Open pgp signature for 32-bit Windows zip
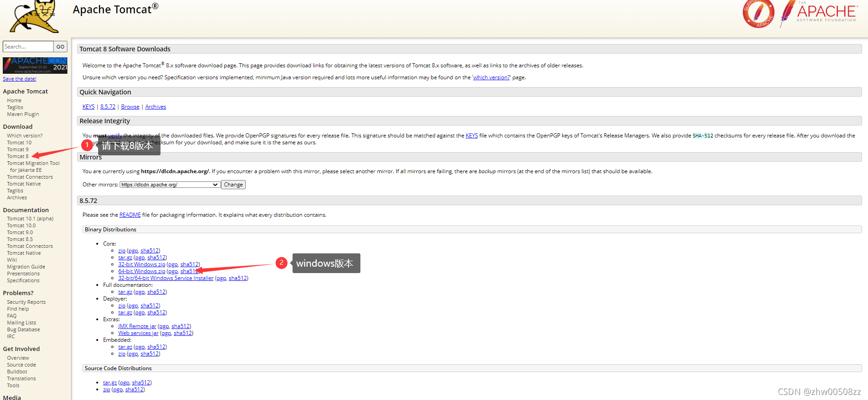This screenshot has width=868, height=400. pos(173,264)
